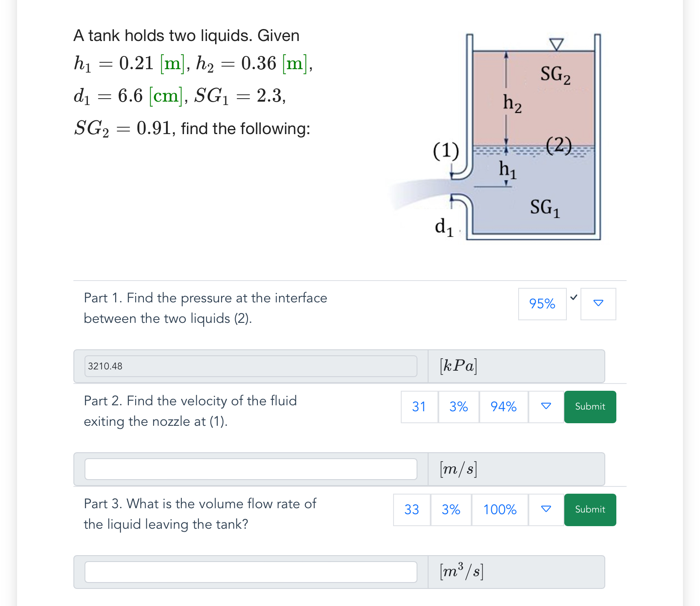The width and height of the screenshot is (700, 606).
Task: Expand the Part 3 attempts dropdown chevron
Action: click(x=546, y=509)
